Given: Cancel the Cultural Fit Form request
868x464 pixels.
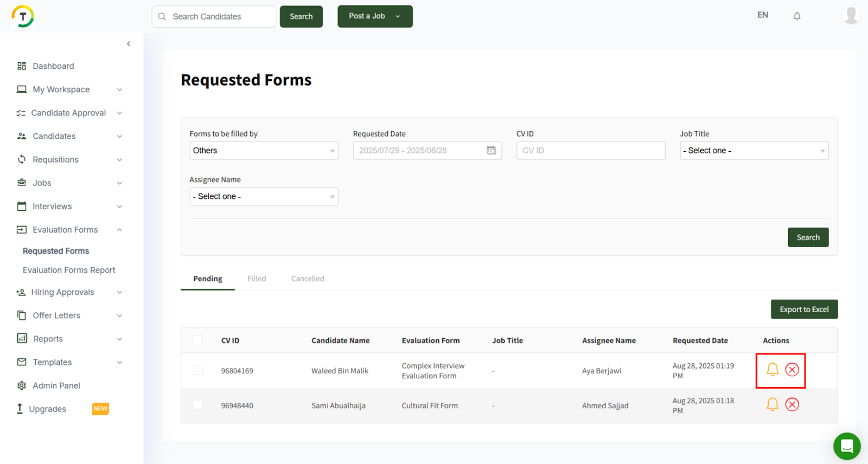Looking at the screenshot, I should coord(792,404).
